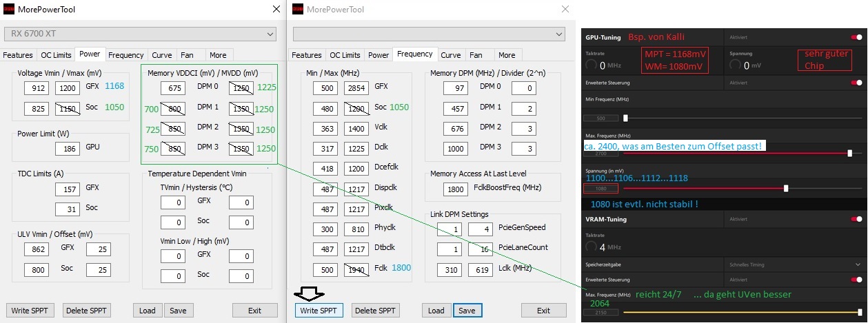This screenshot has width=868, height=323.
Task: Click Load button in right MorePowerTool window
Action: pos(436,310)
